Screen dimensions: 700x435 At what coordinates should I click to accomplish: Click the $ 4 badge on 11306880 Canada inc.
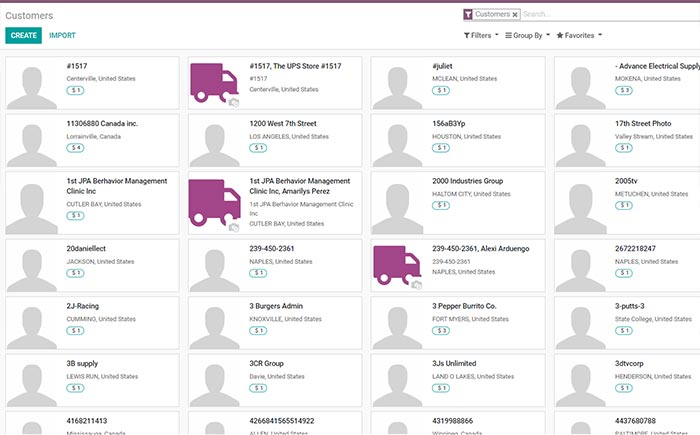(x=76, y=148)
